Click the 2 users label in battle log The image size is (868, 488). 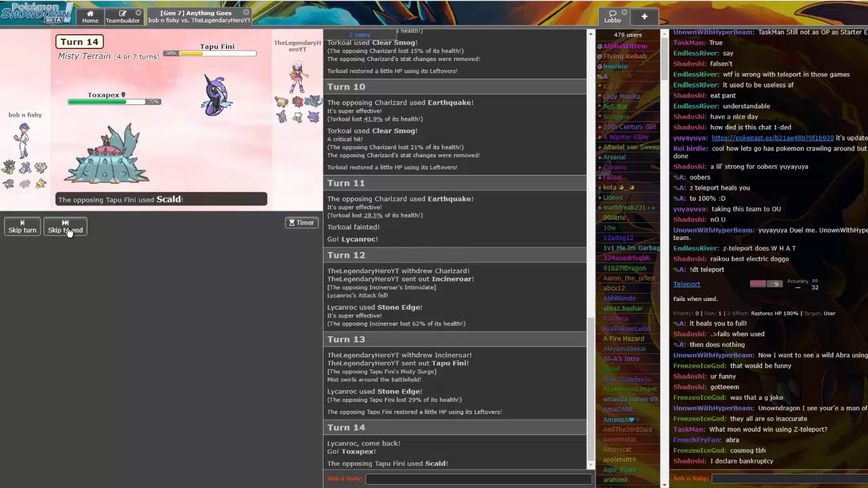359,35
